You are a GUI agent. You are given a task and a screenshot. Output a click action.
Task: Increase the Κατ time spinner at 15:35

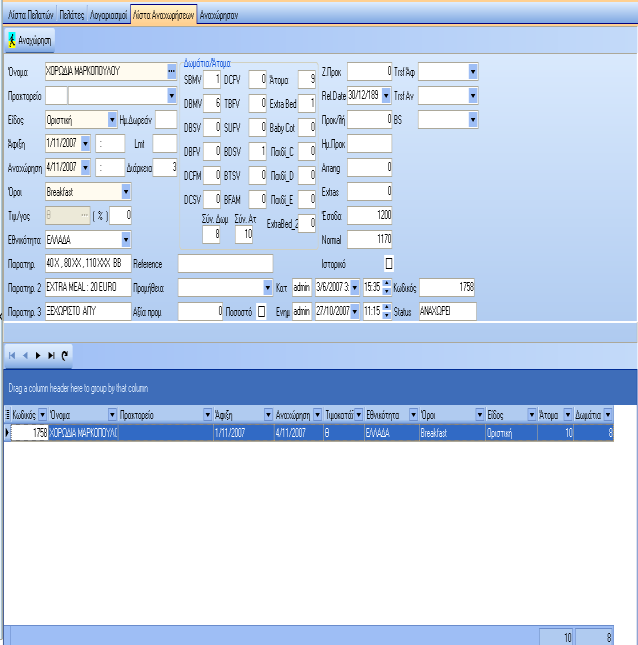pos(387,283)
